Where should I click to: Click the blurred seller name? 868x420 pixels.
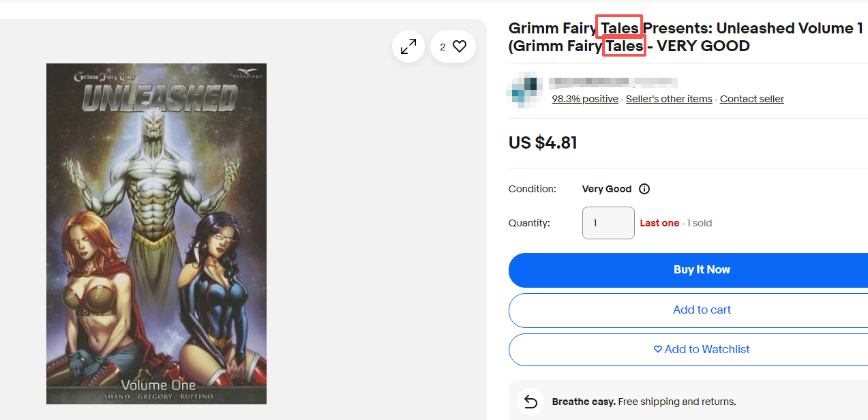click(x=612, y=83)
